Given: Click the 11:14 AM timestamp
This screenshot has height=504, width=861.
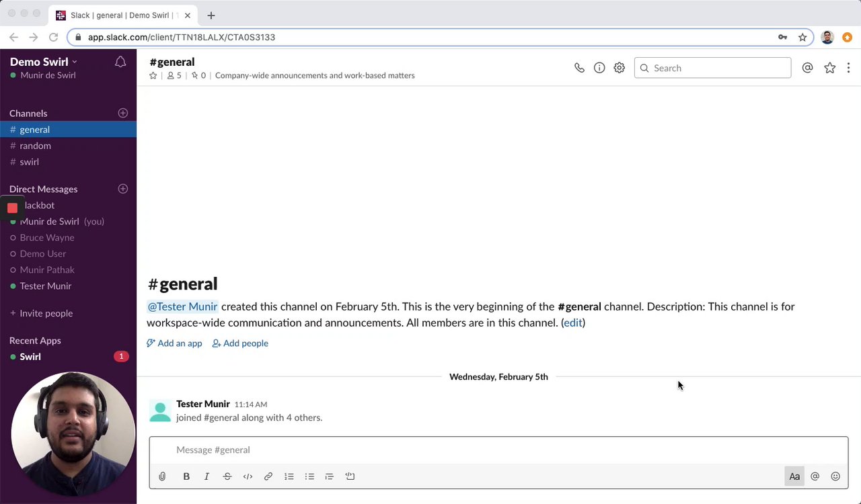Looking at the screenshot, I should [x=250, y=405].
